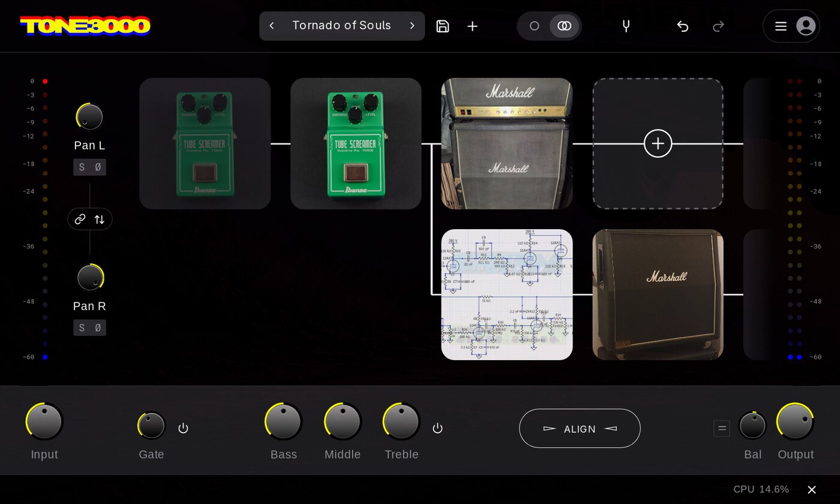This screenshot has height=504, width=840.
Task: Close the CPU status bar
Action: [812, 490]
